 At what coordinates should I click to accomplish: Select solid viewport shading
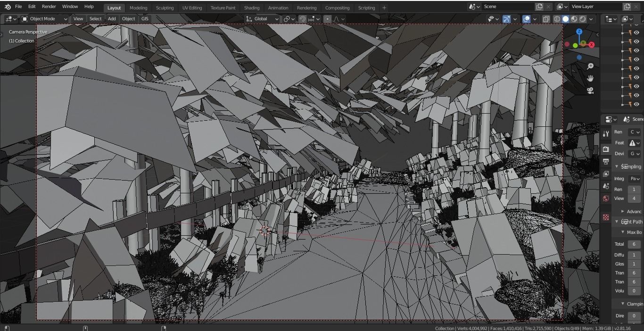point(565,19)
